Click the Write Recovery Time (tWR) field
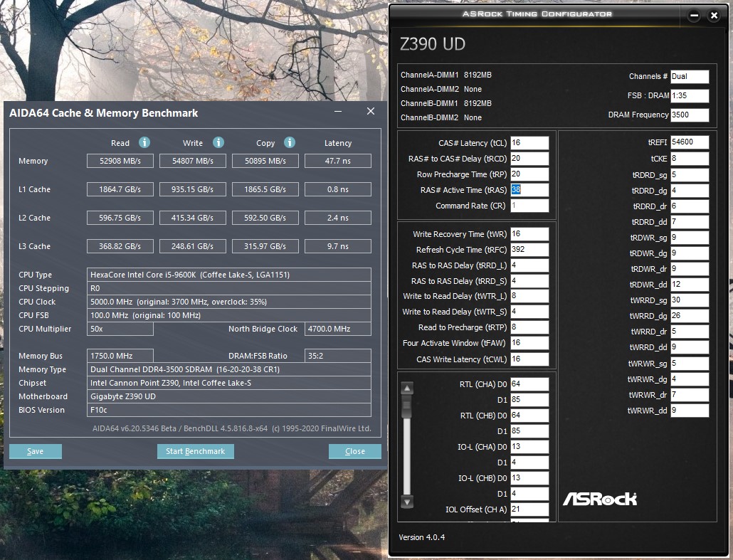This screenshot has height=560, width=733. (529, 233)
